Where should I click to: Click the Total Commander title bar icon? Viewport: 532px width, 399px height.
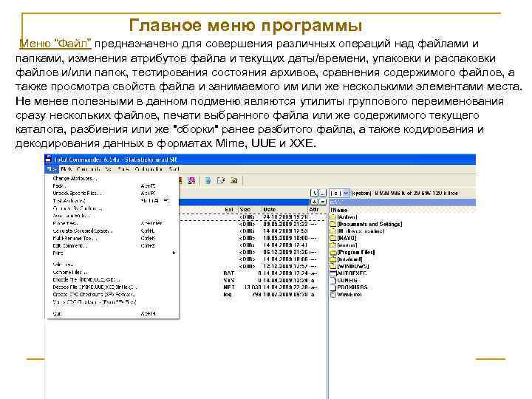coord(49,159)
